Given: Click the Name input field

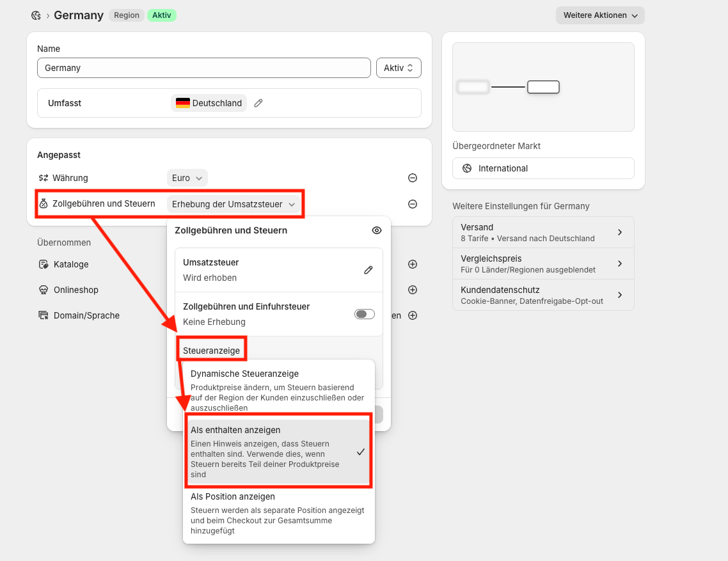Looking at the screenshot, I should tap(204, 68).
